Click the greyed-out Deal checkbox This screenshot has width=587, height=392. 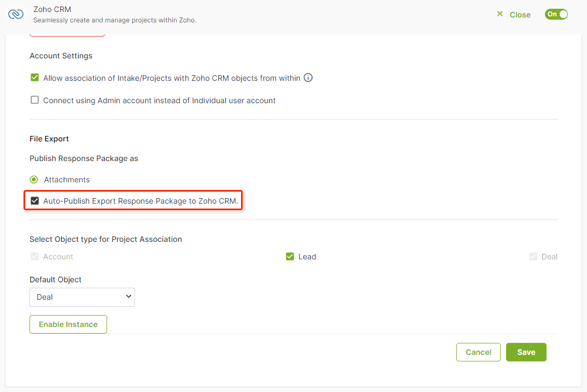pyautogui.click(x=533, y=257)
